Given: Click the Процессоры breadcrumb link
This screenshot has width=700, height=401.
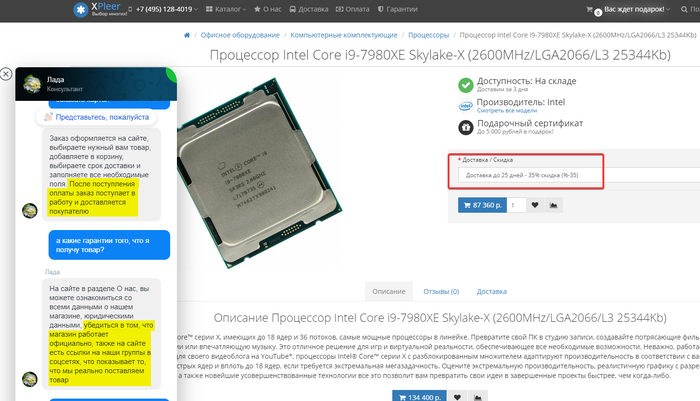Looking at the screenshot, I should coord(429,35).
